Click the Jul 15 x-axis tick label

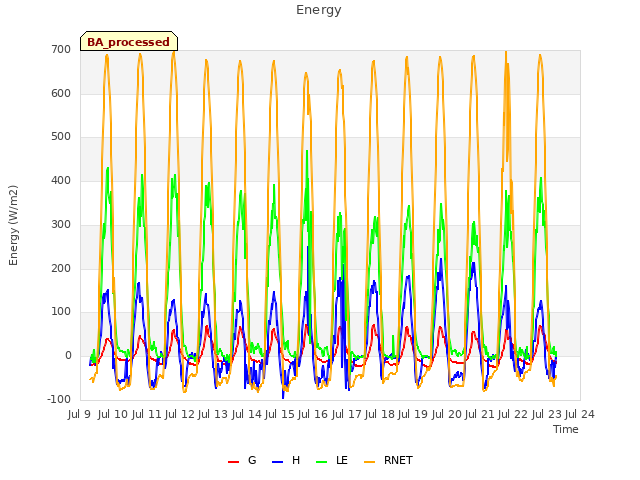click(x=280, y=414)
